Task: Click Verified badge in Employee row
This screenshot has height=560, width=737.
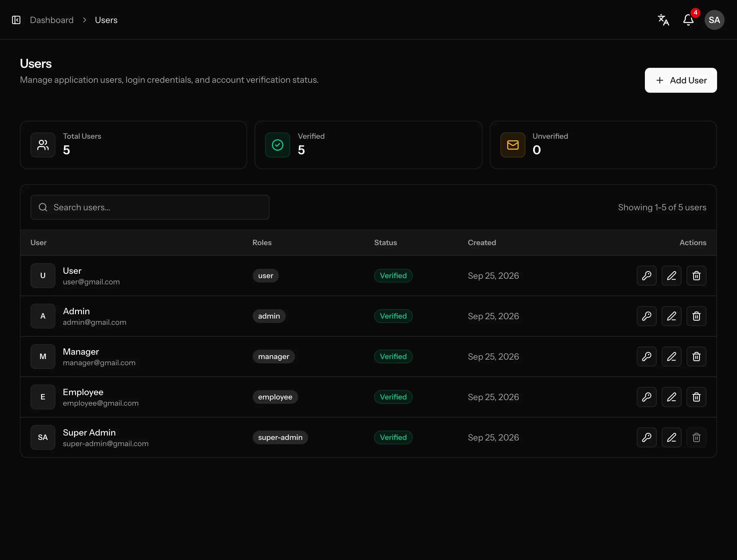Action: [393, 397]
